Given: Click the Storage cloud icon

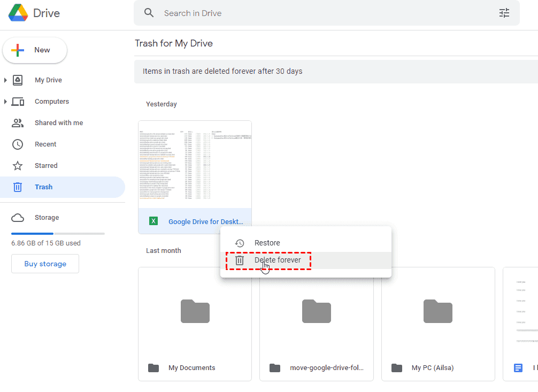Looking at the screenshot, I should 18,217.
